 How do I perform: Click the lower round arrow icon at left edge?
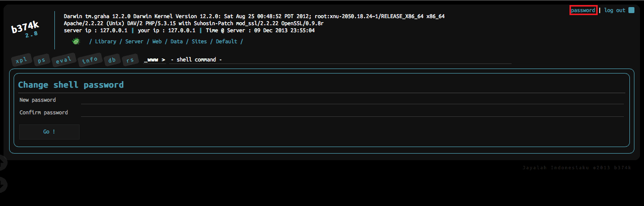pos(3,184)
